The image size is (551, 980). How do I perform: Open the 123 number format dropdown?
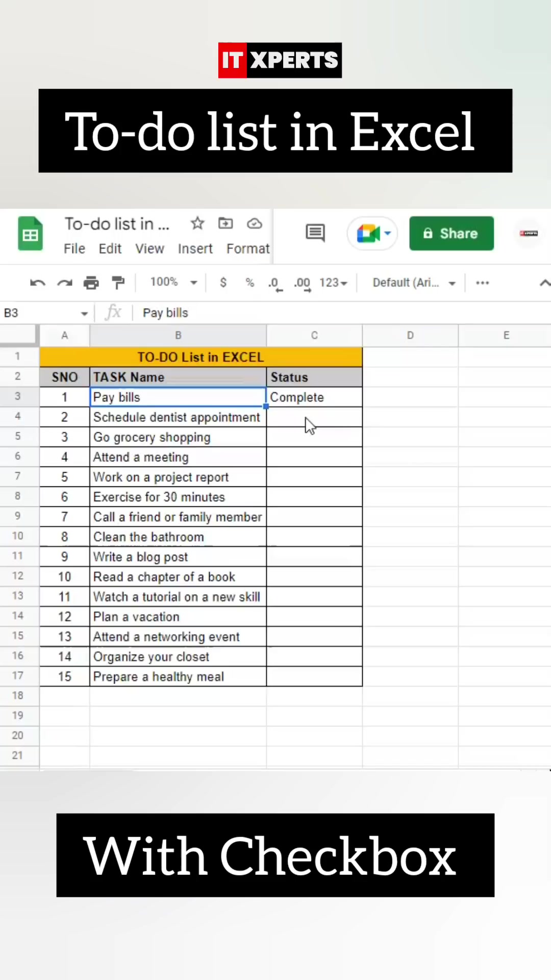click(x=333, y=283)
